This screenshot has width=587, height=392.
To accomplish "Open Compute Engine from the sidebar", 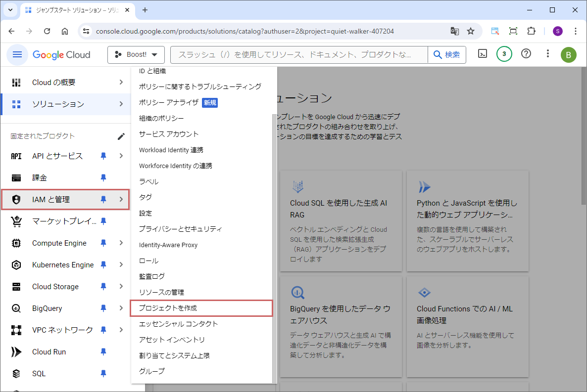I will point(59,243).
